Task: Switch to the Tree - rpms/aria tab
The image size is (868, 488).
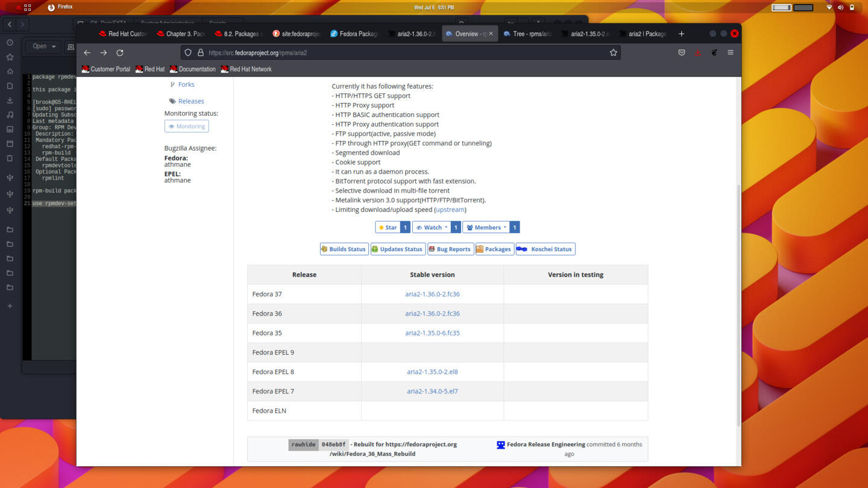Action: tap(528, 34)
